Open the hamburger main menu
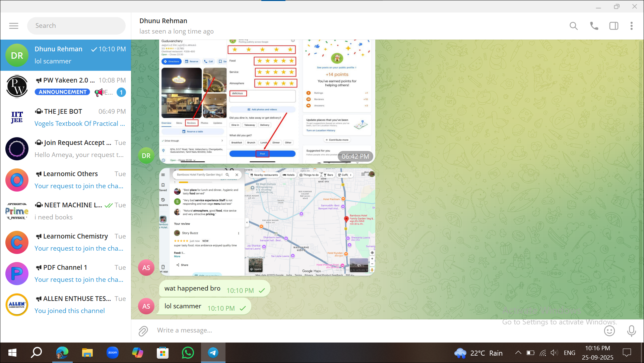 pos(14,26)
